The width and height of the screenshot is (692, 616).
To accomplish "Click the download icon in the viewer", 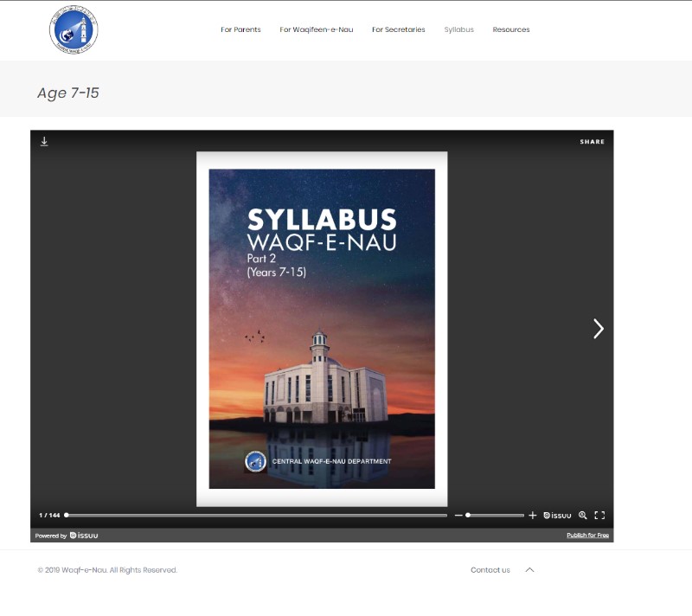I will click(x=44, y=142).
